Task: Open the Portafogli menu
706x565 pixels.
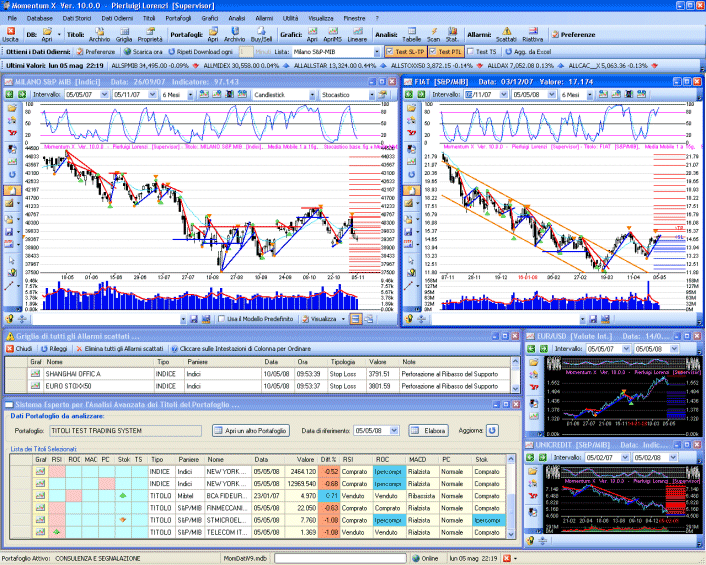Action: (x=178, y=18)
